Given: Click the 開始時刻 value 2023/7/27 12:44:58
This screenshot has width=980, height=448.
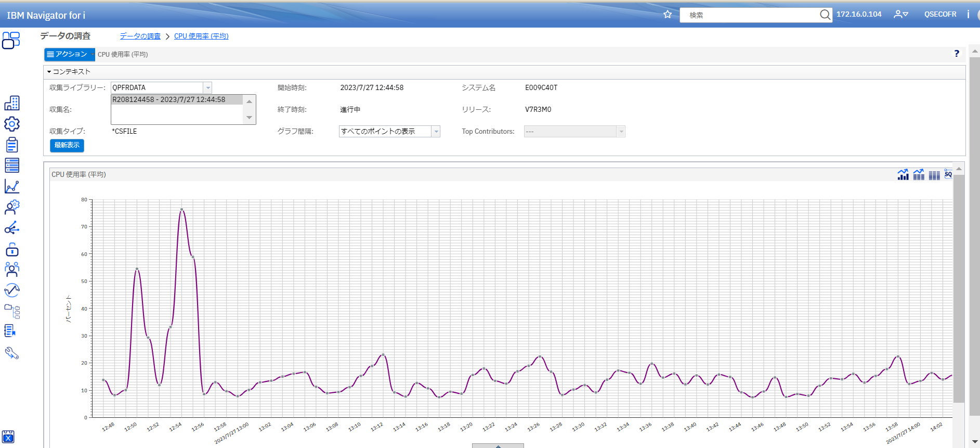Looking at the screenshot, I should (x=372, y=87).
